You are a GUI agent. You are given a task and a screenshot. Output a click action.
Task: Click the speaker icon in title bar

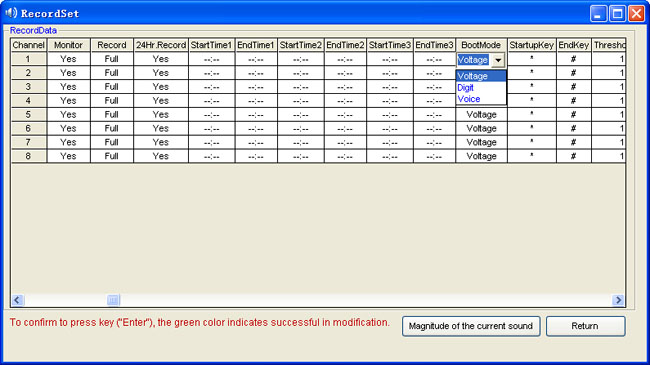click(11, 13)
